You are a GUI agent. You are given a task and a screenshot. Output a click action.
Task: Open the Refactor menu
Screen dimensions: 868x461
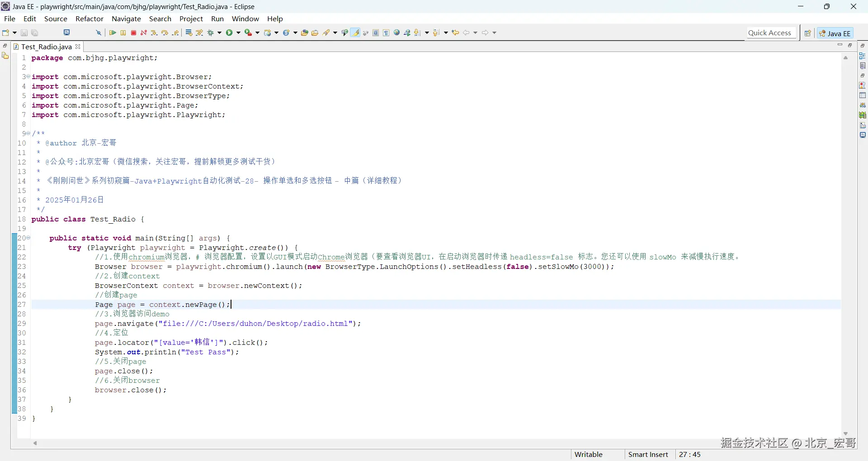point(90,19)
